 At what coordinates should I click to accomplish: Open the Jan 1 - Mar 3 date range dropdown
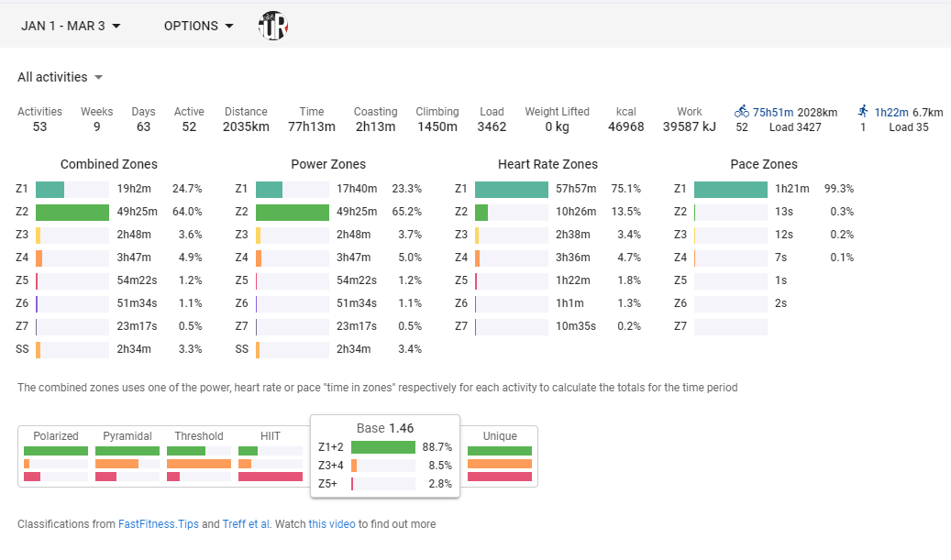[x=71, y=26]
